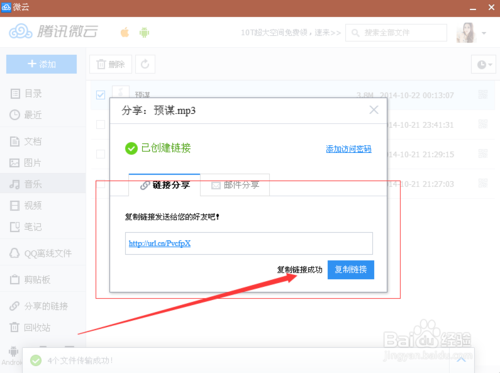Minimize the 微云 window
This screenshot has height=373, width=500.
click(x=473, y=8)
